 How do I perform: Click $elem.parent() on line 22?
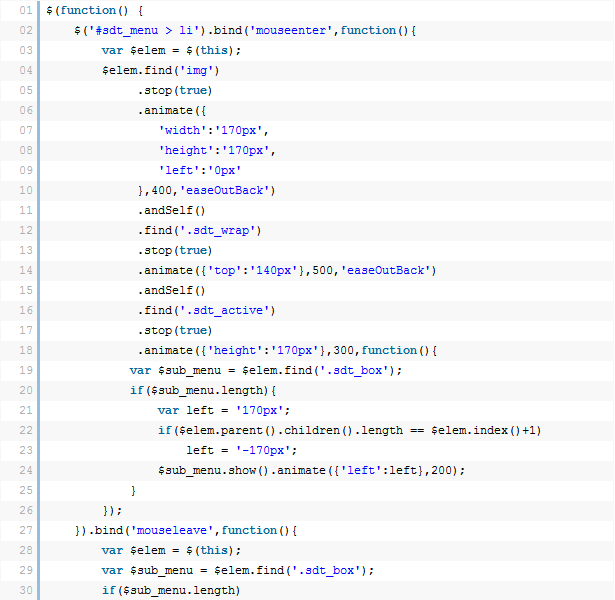coord(218,430)
